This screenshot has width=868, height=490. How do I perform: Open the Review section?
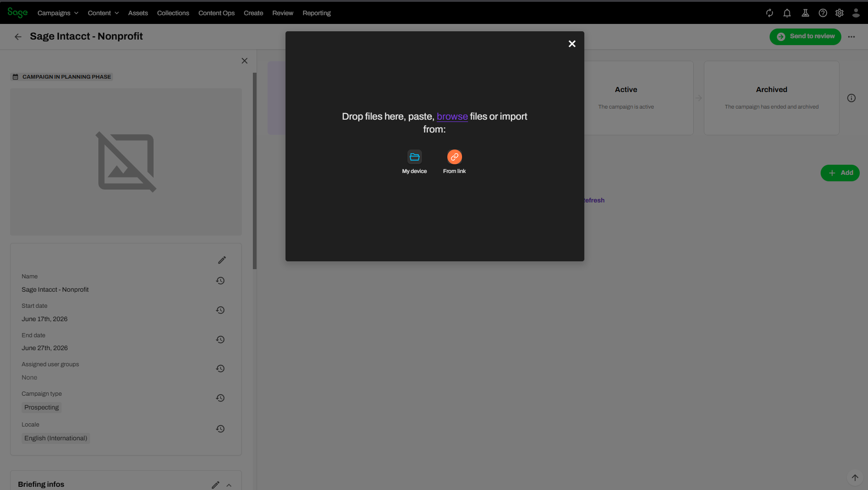(x=283, y=13)
